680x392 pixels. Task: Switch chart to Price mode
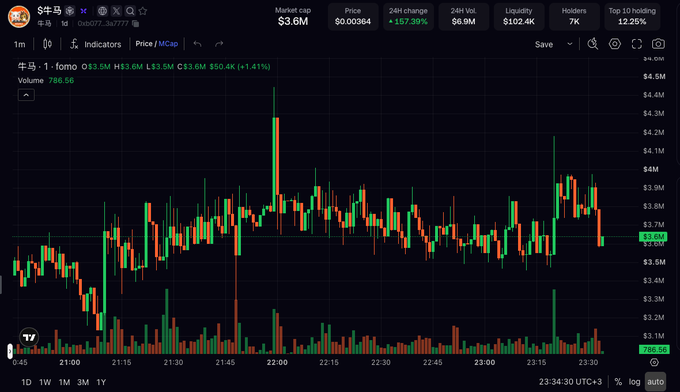(x=144, y=44)
